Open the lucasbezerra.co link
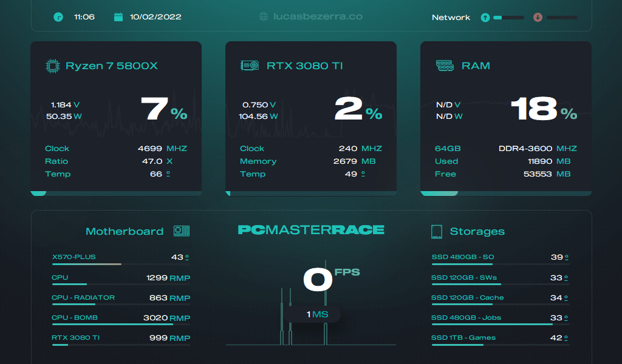The width and height of the screenshot is (622, 364). pyautogui.click(x=318, y=16)
